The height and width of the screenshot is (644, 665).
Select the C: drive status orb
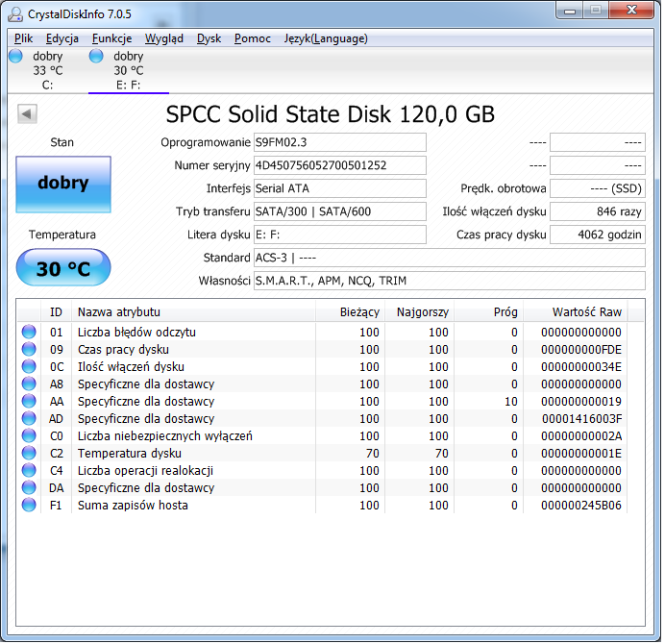15,56
